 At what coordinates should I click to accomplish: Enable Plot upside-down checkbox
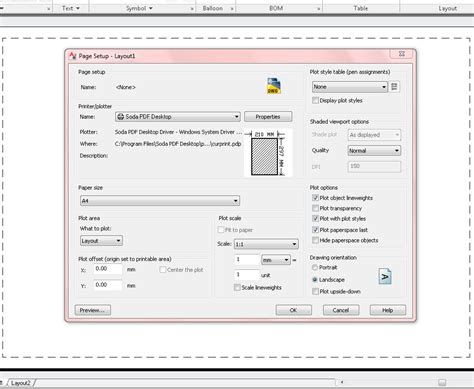click(x=315, y=291)
